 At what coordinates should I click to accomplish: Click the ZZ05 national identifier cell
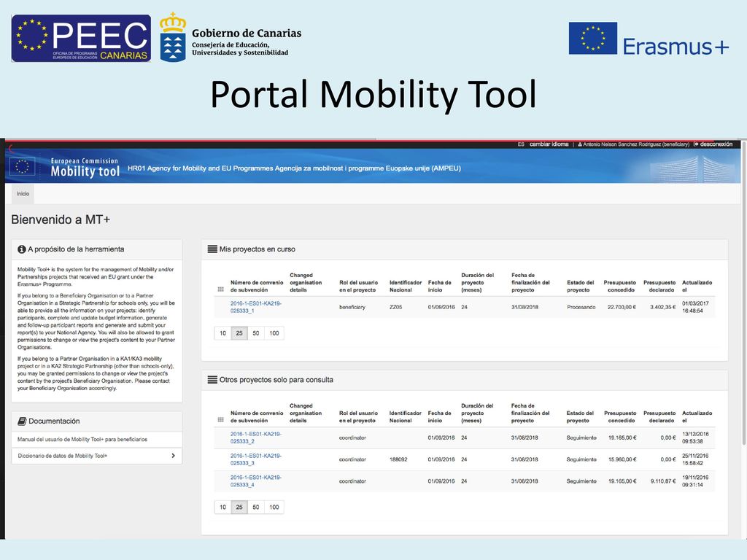396,307
